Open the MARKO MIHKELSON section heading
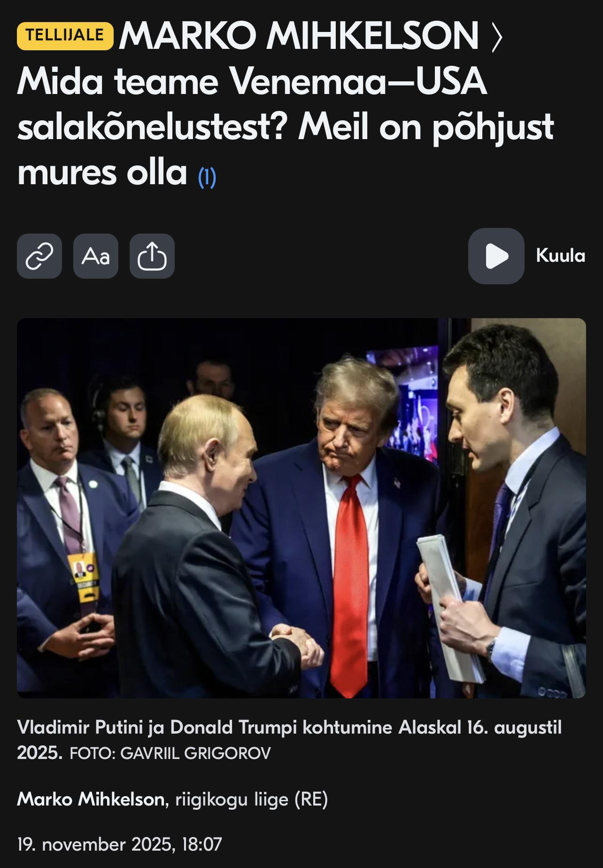 [299, 36]
